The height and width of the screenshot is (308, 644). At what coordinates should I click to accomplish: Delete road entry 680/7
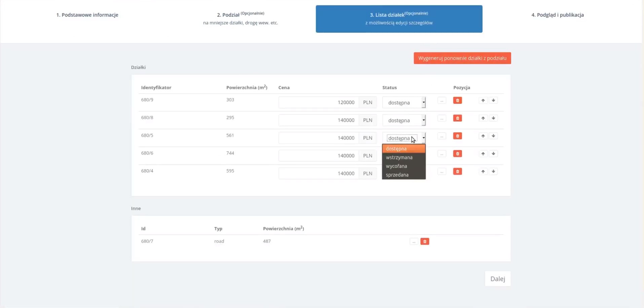tap(425, 241)
